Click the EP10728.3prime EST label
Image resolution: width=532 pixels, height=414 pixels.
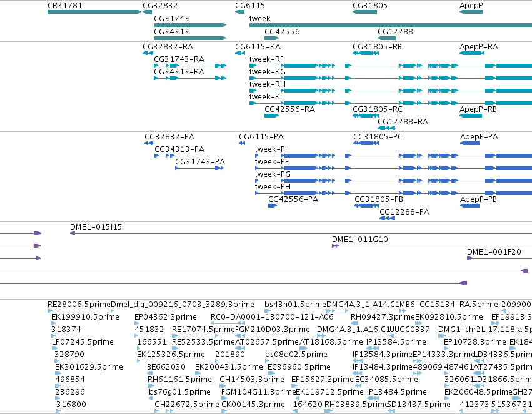click(475, 342)
